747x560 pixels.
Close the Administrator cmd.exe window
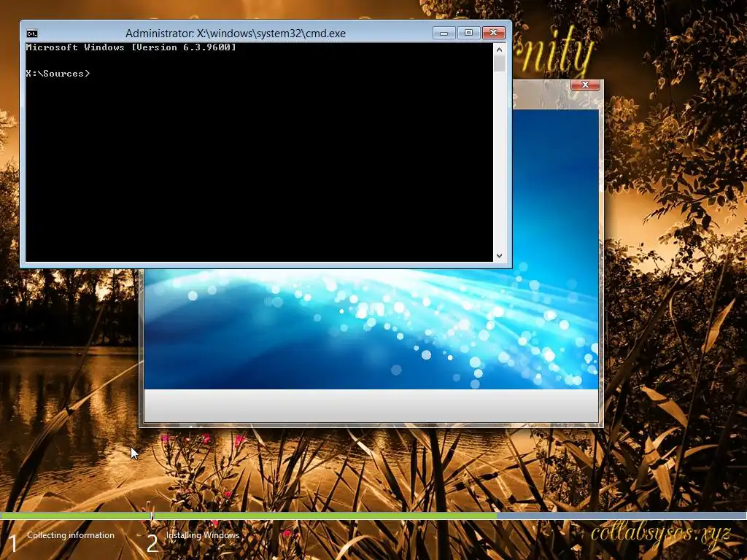pyautogui.click(x=494, y=33)
